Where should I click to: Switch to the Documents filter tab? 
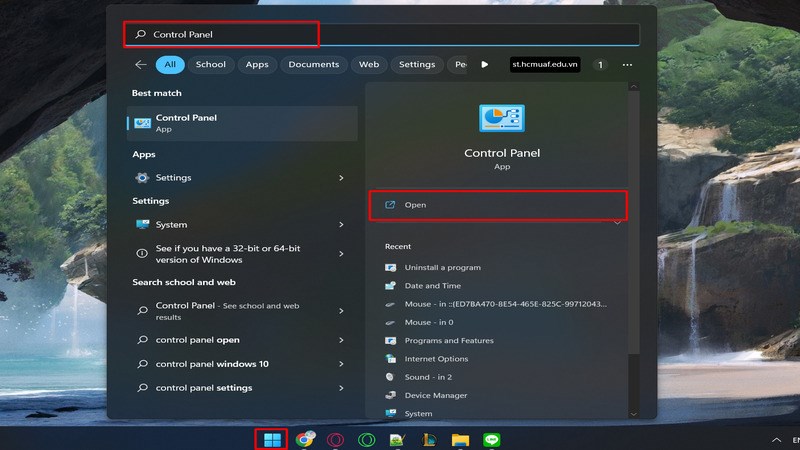pyautogui.click(x=313, y=65)
